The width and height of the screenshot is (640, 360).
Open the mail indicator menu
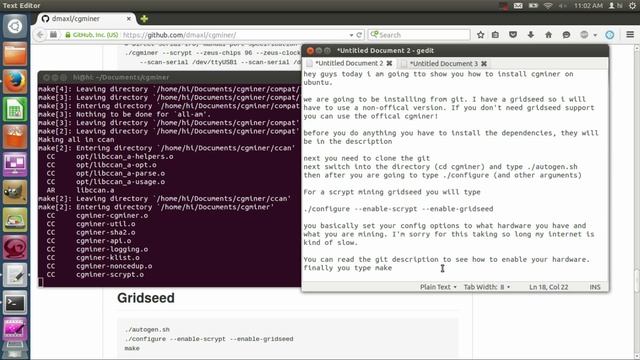coord(518,5)
